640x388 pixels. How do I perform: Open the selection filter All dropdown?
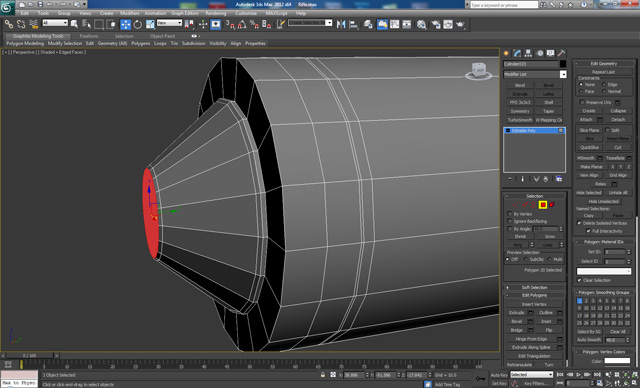55,23
